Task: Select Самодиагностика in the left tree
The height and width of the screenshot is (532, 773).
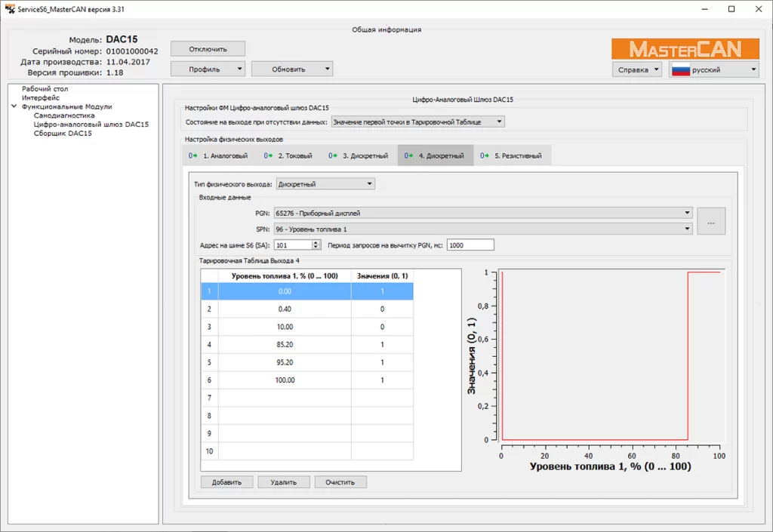Action: (64, 115)
